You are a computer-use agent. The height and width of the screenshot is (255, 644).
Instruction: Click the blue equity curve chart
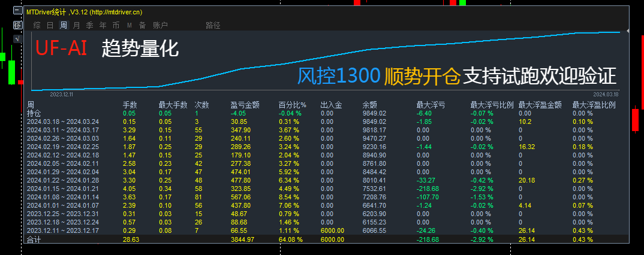(326, 60)
